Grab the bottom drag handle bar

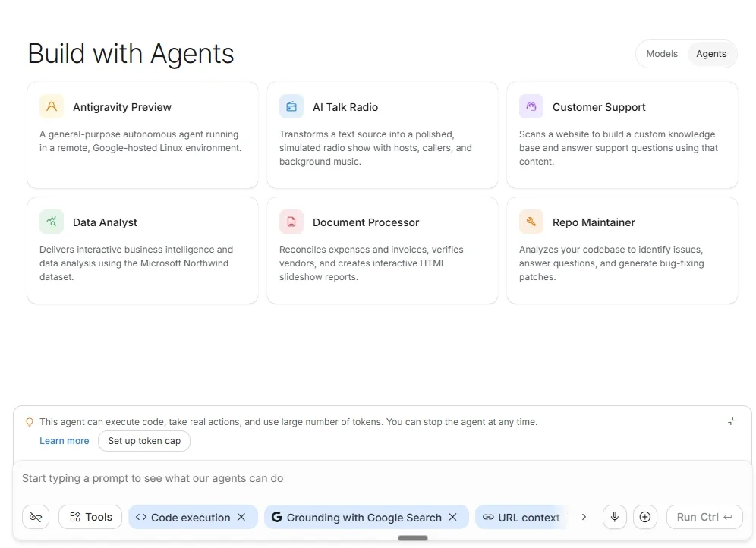click(413, 538)
